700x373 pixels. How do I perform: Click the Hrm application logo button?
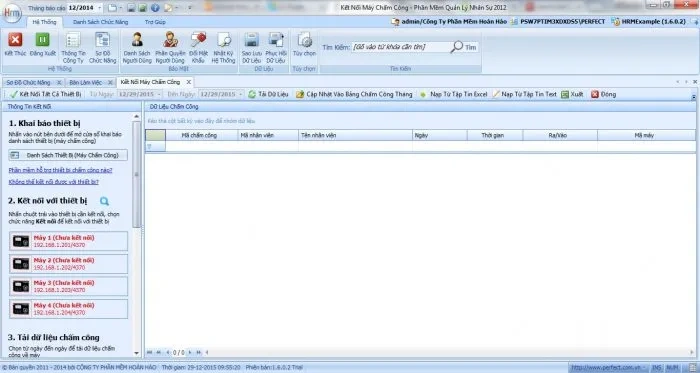click(x=12, y=13)
